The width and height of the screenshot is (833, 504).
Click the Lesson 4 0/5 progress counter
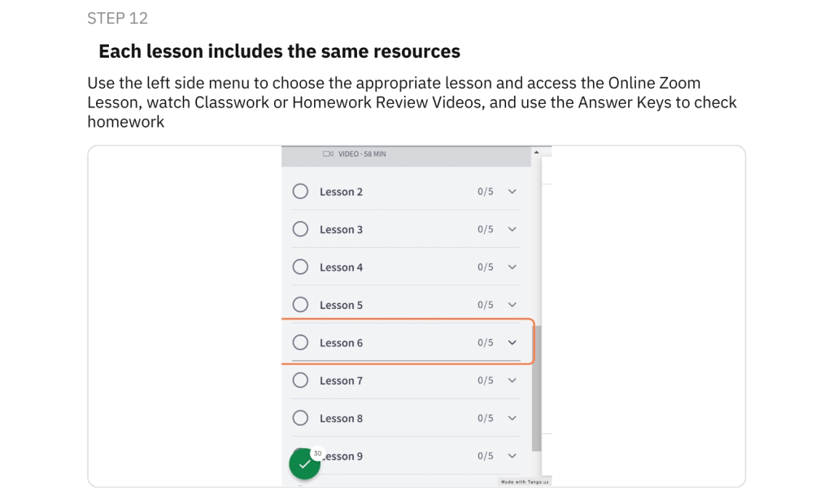pos(485,267)
